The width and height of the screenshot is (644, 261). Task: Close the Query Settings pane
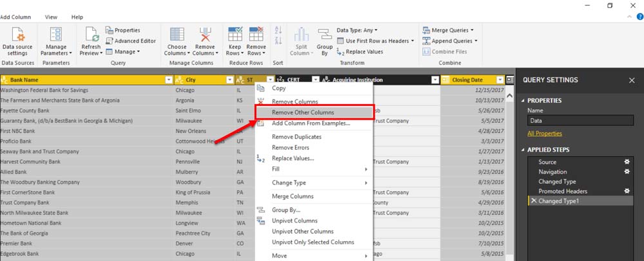pos(632,80)
